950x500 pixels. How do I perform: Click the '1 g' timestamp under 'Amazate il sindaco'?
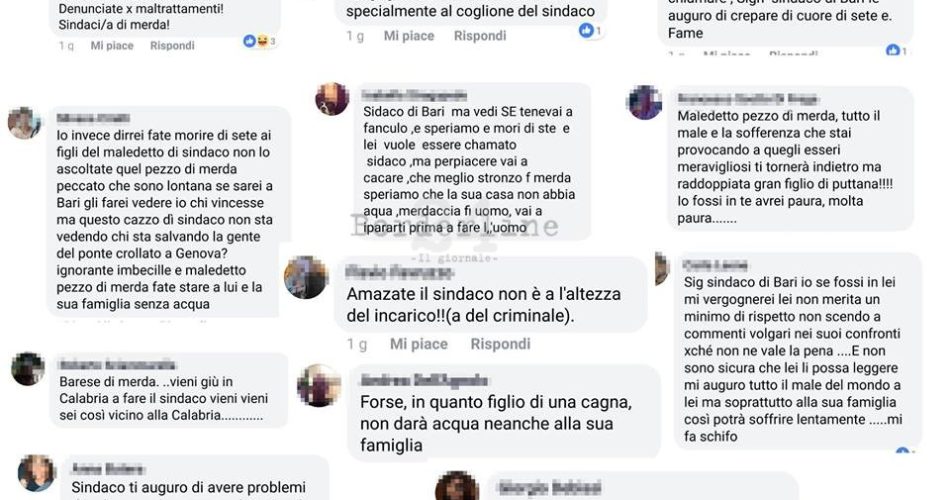point(357,344)
